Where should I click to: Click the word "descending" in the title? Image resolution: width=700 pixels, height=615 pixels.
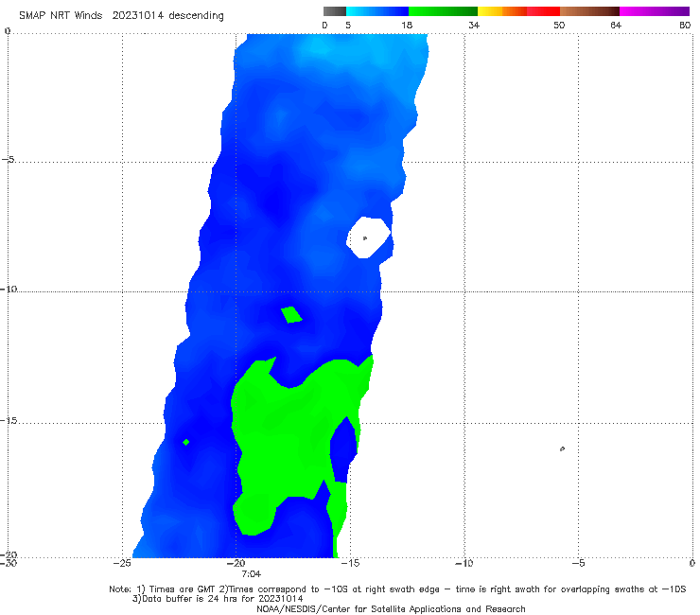pyautogui.click(x=197, y=16)
